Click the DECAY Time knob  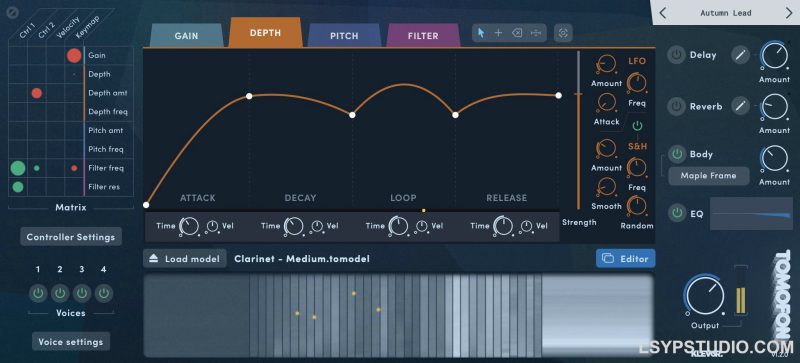(294, 226)
